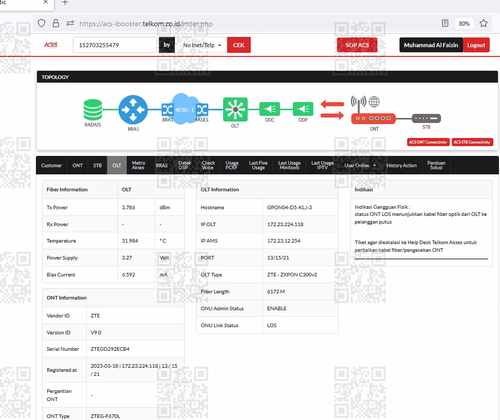This screenshot has width=500, height=420.
Task: Click ONU Admin Status ENABLE value
Action: tap(277, 308)
